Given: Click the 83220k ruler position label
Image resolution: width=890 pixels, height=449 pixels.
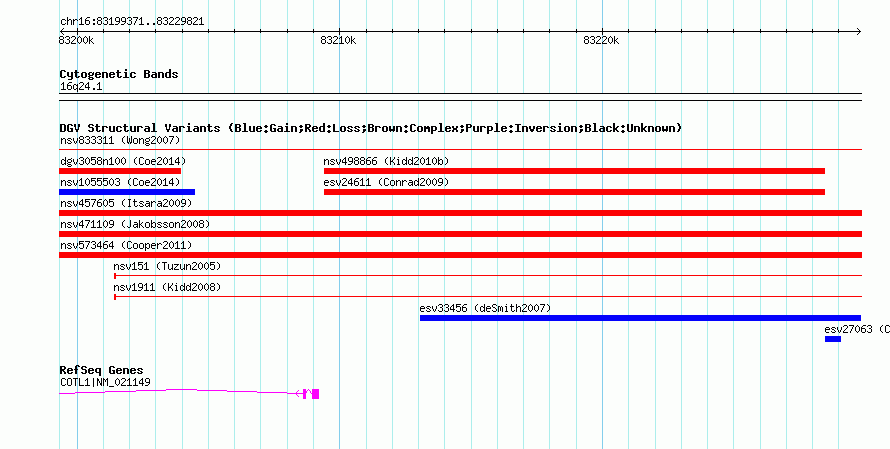Looking at the screenshot, I should [x=601, y=41].
